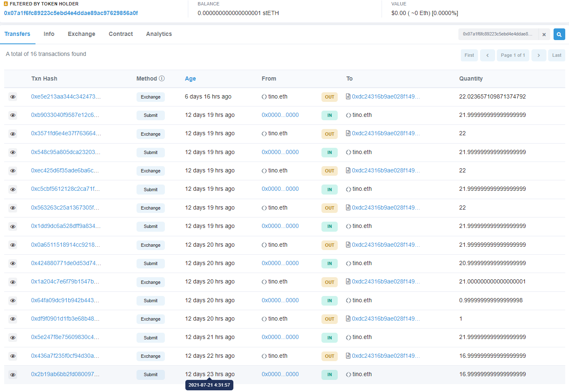
Task: Click quantity 21.000000000000000001
Action: [x=493, y=281]
